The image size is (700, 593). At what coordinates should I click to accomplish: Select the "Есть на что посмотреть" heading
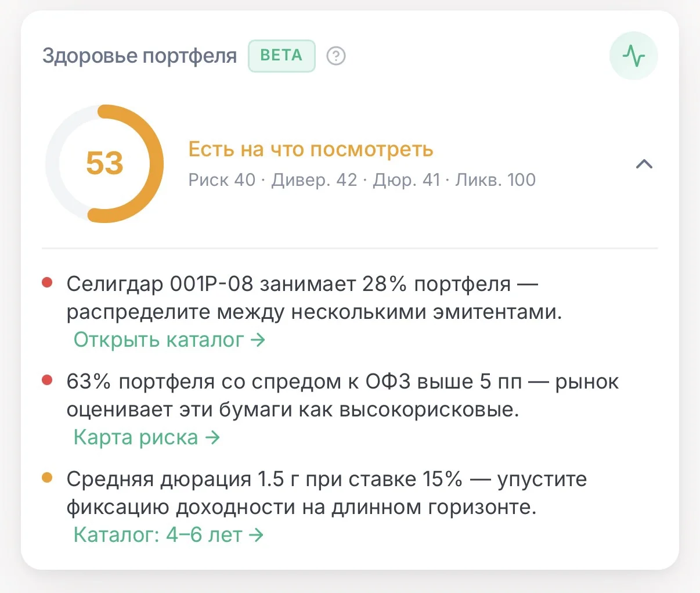[x=311, y=150]
